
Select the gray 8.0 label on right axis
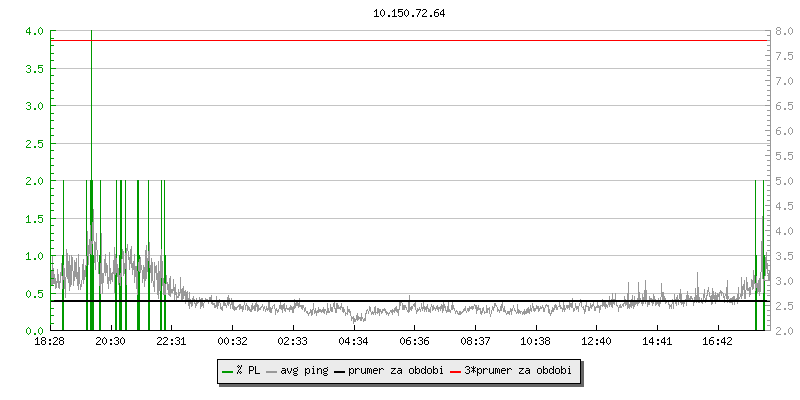pos(785,31)
